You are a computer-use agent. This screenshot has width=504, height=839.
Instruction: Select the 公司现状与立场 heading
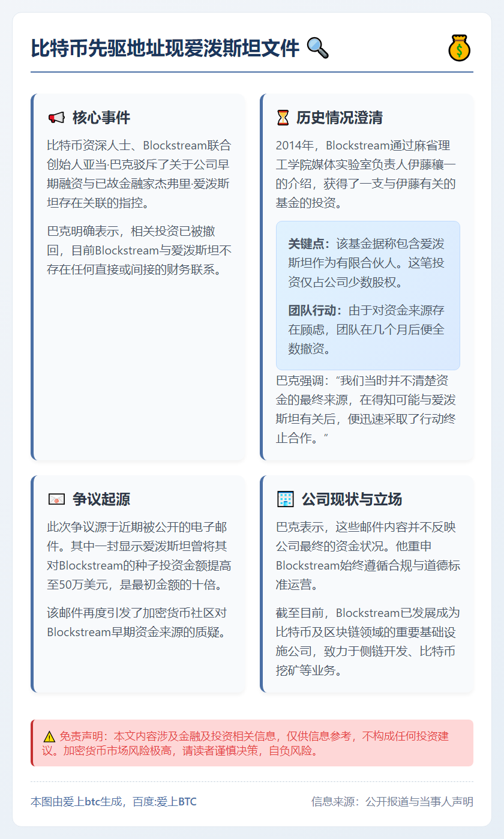coord(352,499)
